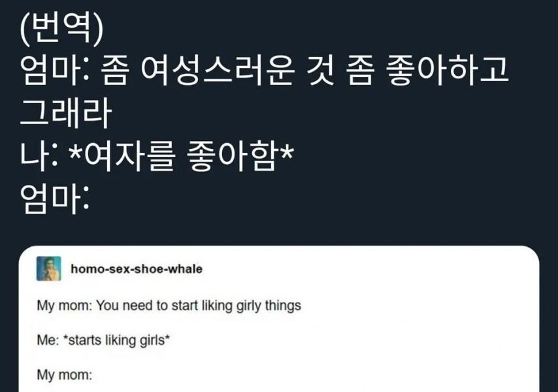Click the 나: label in the tweet
The image size is (558, 392).
click(x=37, y=157)
